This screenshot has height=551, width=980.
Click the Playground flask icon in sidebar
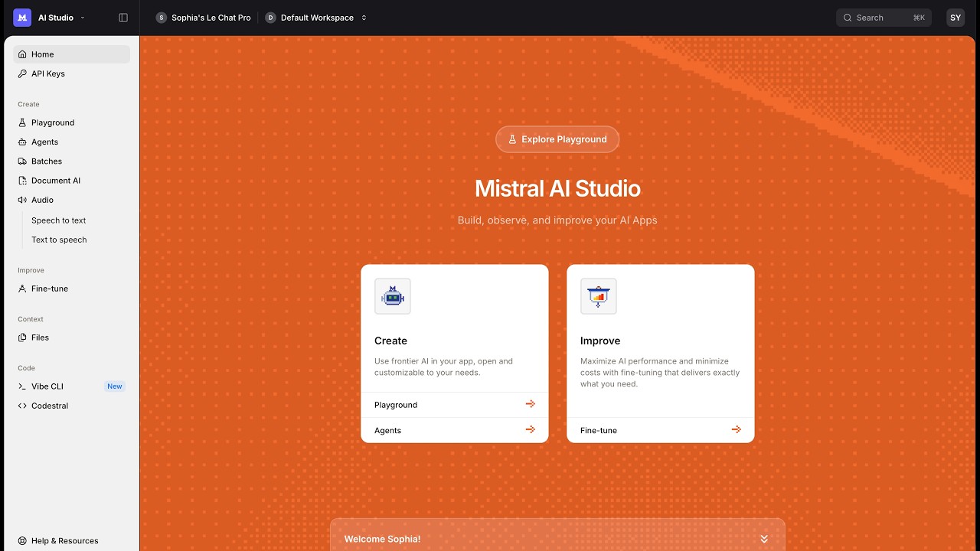pos(22,122)
